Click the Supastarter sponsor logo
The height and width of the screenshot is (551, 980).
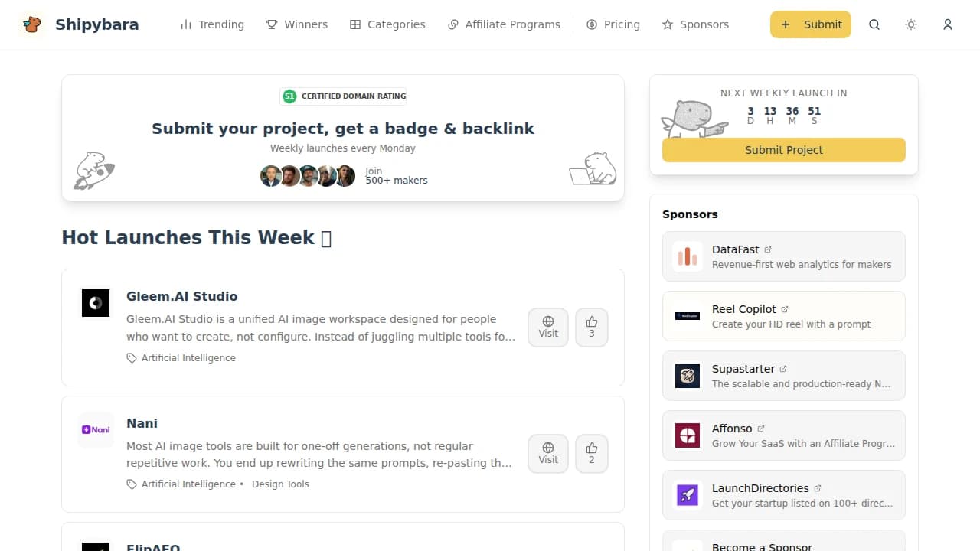coord(687,376)
